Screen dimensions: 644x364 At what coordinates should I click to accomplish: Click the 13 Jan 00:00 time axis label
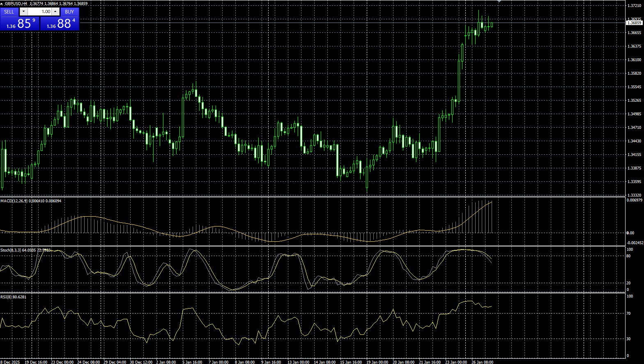point(298,362)
